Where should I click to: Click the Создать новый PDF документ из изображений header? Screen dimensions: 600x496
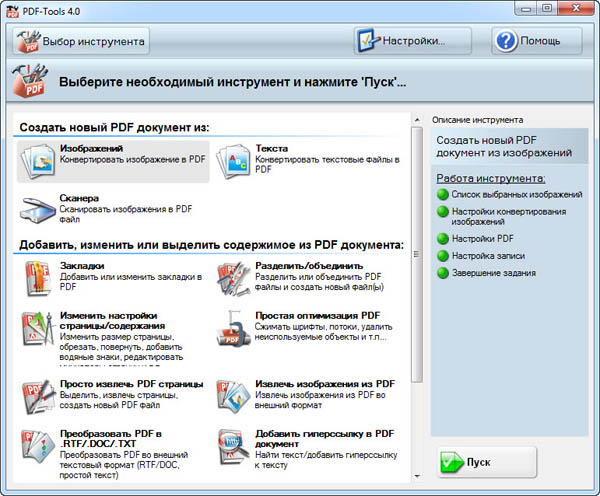coord(509,146)
